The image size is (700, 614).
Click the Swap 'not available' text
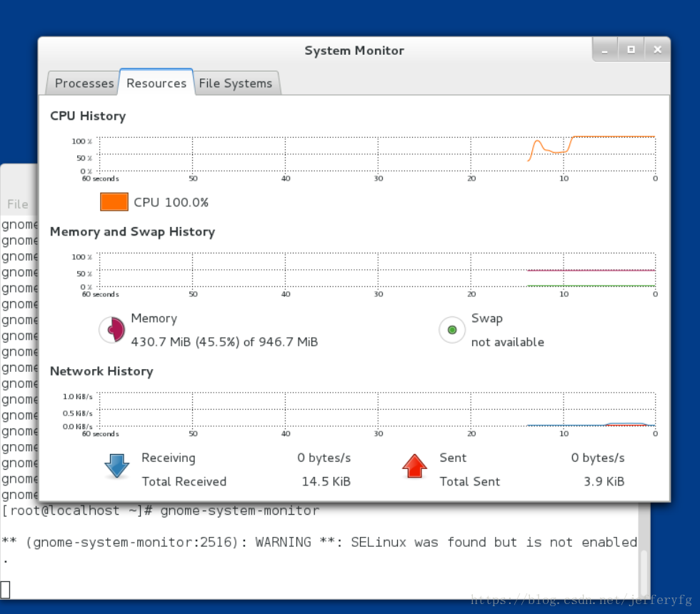[508, 342]
